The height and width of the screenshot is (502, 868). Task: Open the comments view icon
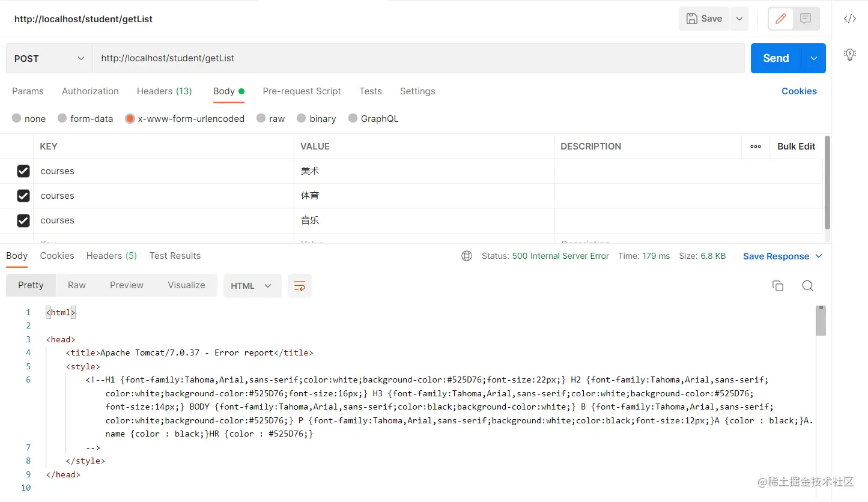[806, 19]
